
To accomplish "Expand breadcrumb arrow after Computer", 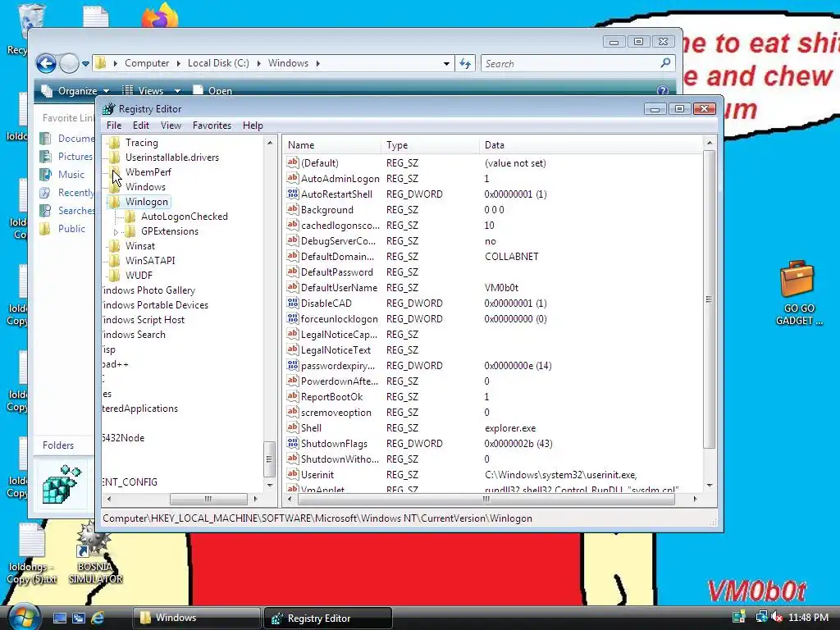I will point(178,63).
